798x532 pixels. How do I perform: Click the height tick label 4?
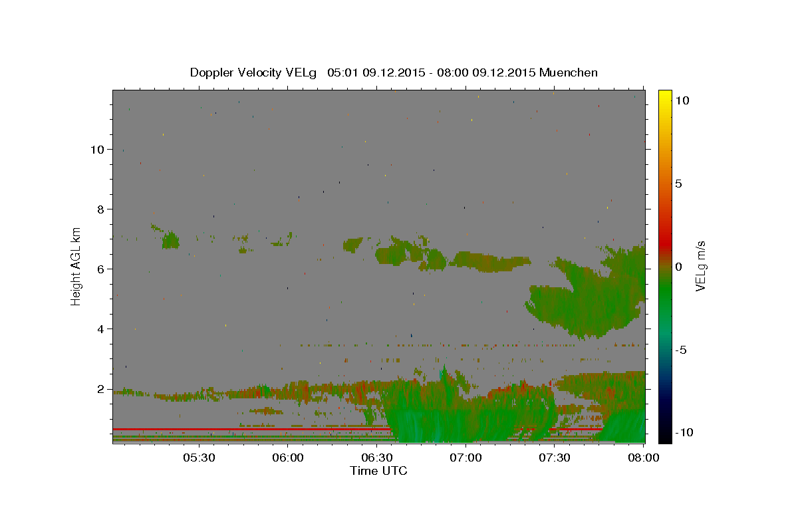coord(101,329)
